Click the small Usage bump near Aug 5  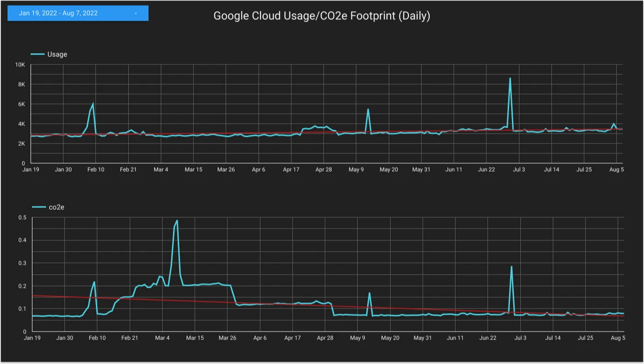tap(614, 123)
